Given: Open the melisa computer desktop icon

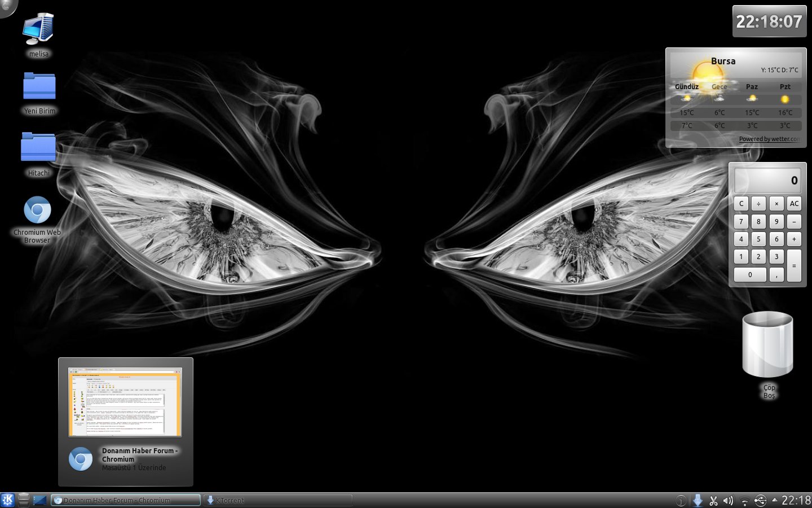Looking at the screenshot, I should (x=38, y=29).
